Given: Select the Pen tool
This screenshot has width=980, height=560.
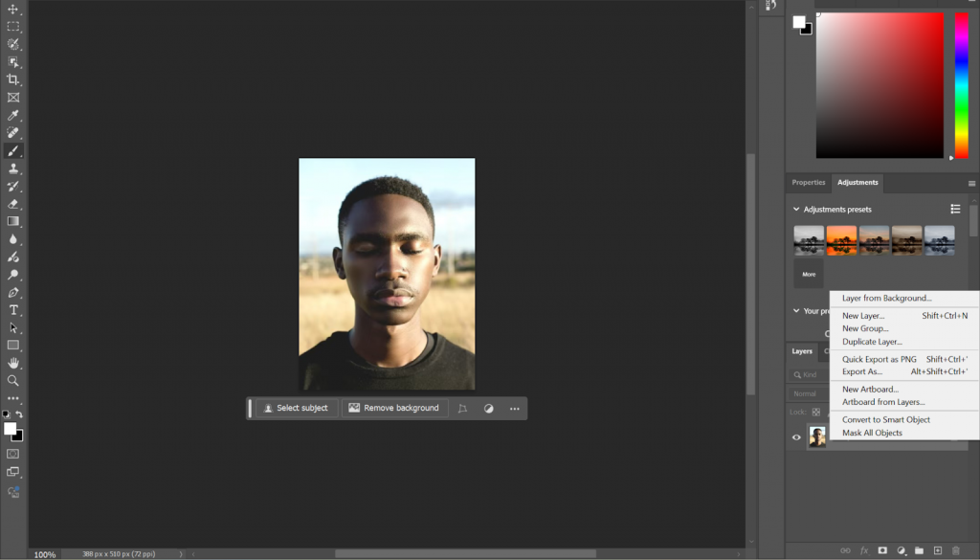Looking at the screenshot, I should [12, 292].
